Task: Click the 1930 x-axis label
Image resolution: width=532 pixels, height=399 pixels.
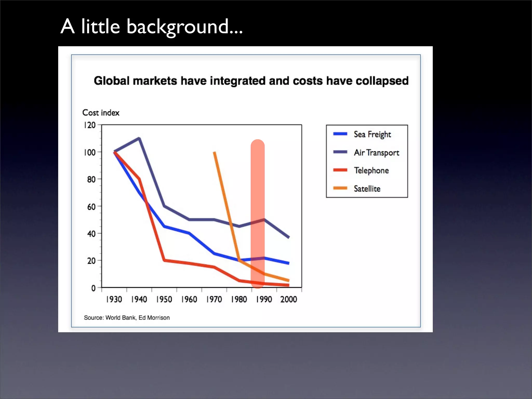Action: click(114, 300)
